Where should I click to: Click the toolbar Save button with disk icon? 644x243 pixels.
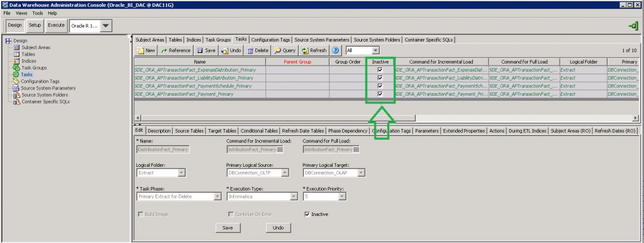point(206,50)
